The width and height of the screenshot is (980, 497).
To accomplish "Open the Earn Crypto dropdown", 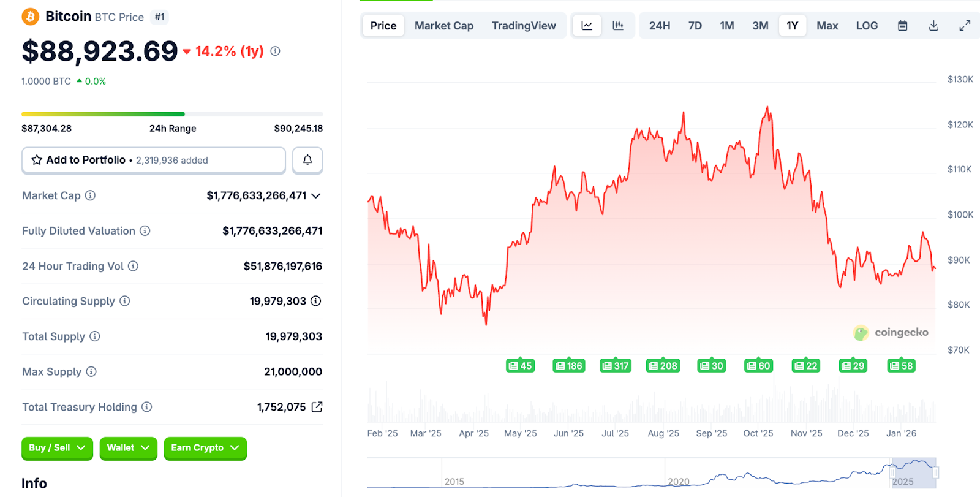I will (x=205, y=448).
